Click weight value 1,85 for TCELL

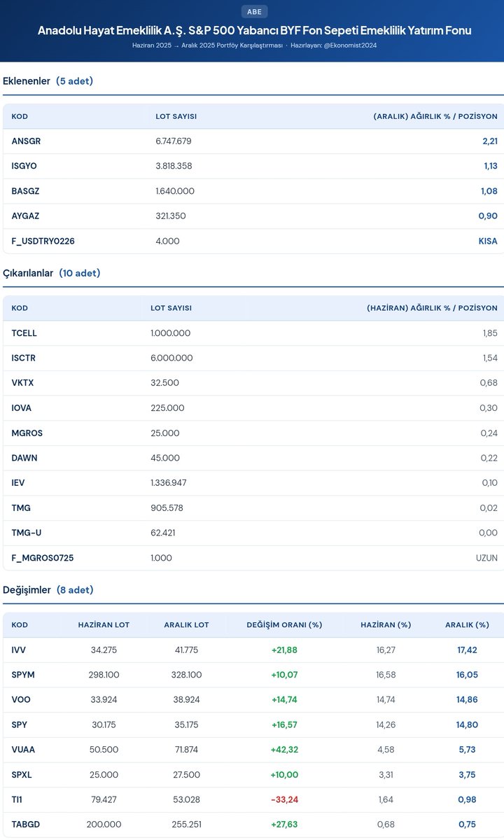(490, 333)
